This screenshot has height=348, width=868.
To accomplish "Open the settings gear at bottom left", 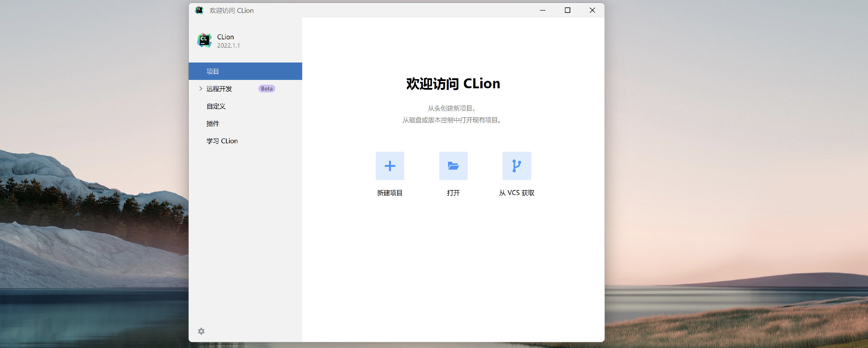I will pyautogui.click(x=201, y=331).
